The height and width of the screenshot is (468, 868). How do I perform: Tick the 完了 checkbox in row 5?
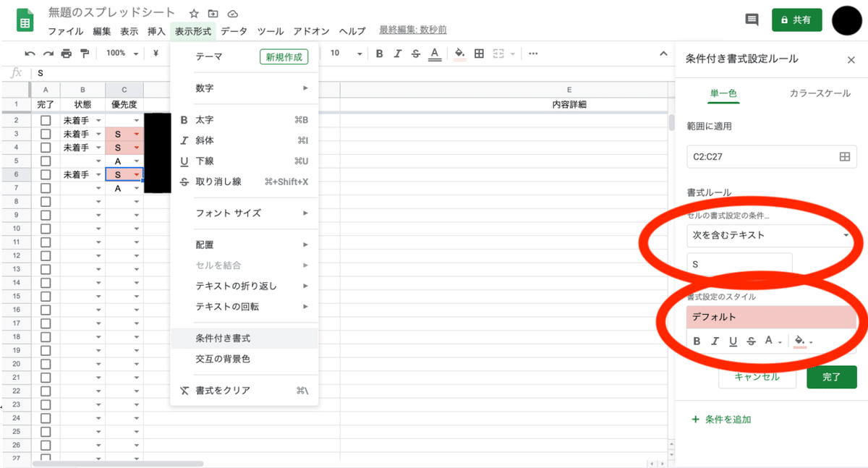pyautogui.click(x=46, y=161)
